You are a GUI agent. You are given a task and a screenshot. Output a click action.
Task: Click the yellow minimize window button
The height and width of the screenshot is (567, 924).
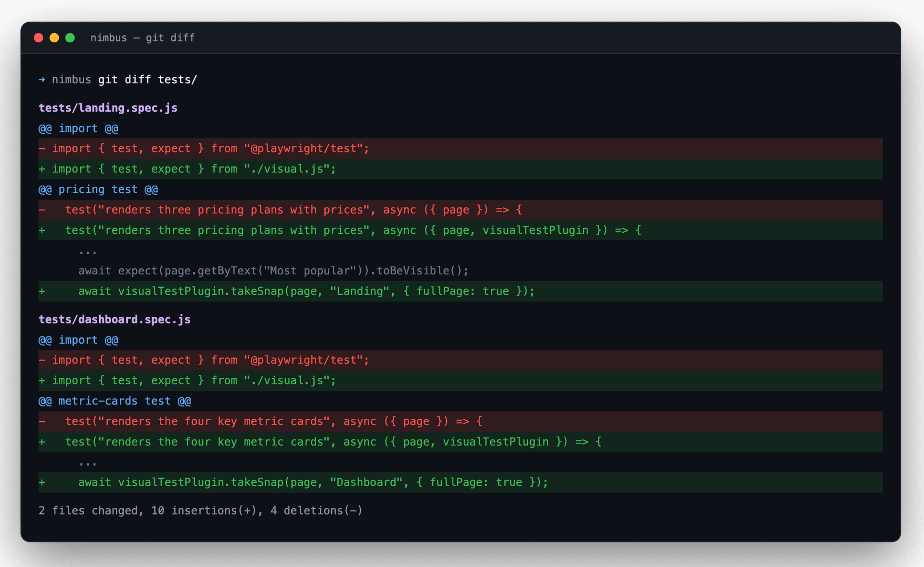click(54, 38)
